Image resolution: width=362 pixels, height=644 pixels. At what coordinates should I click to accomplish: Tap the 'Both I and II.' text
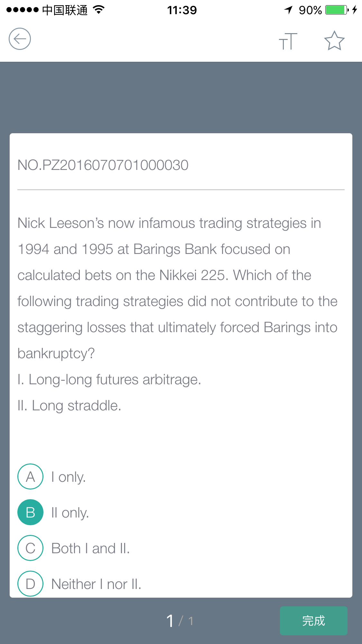pyautogui.click(x=90, y=548)
